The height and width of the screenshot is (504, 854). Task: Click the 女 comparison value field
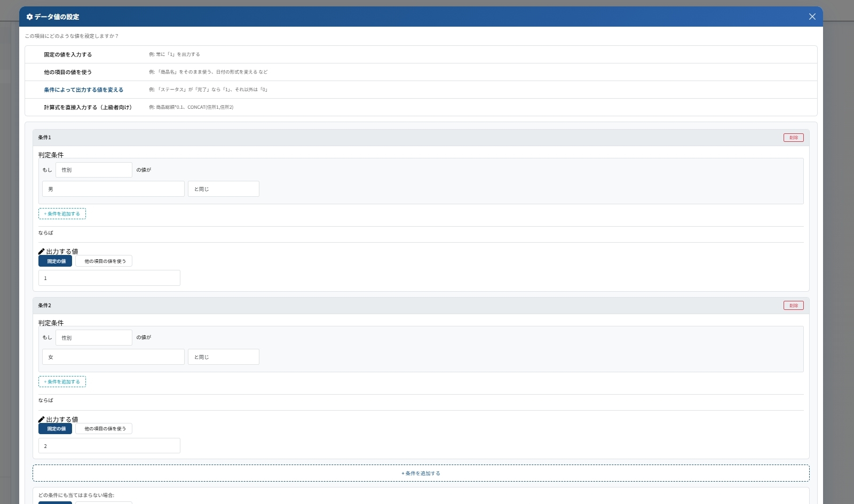[x=113, y=357]
